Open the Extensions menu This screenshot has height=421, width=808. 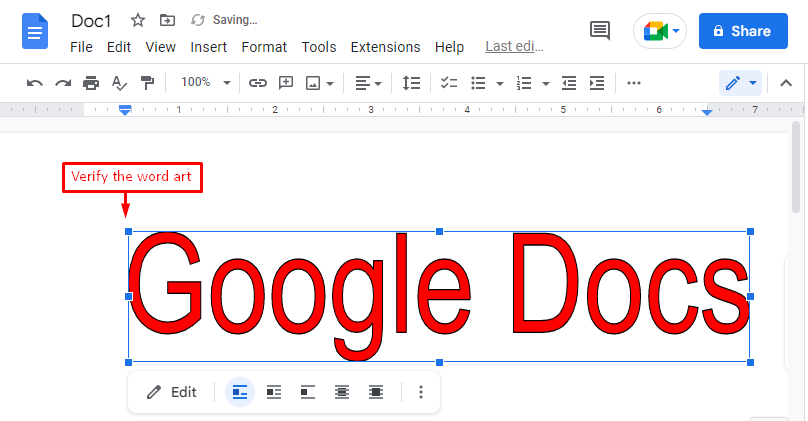pyautogui.click(x=385, y=47)
